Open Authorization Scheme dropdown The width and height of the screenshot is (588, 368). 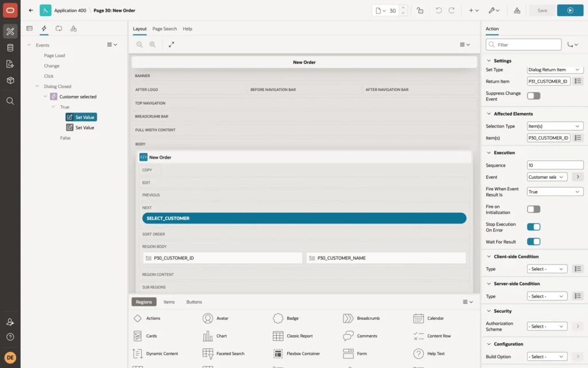point(547,327)
